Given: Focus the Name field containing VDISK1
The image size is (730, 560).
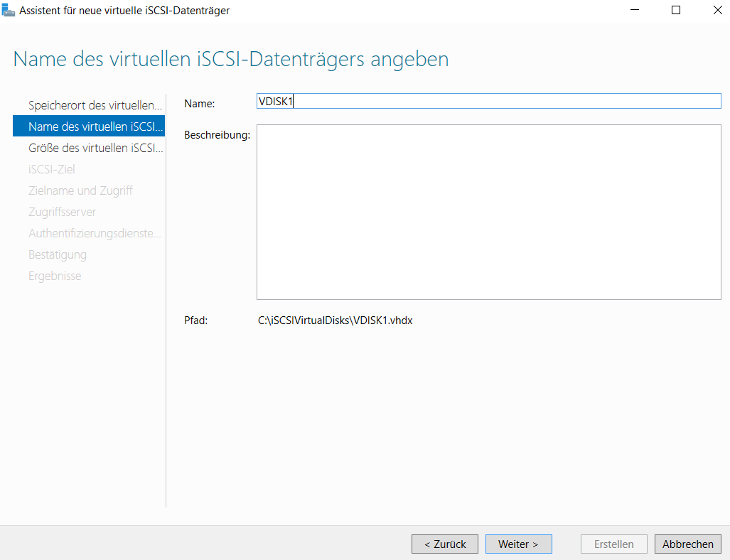Looking at the screenshot, I should tap(488, 102).
